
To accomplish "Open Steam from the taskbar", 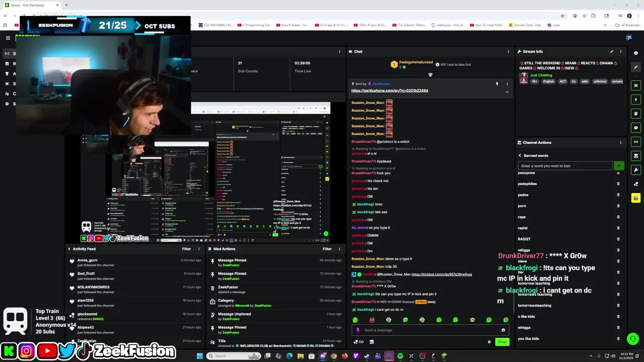I will [x=367, y=356].
